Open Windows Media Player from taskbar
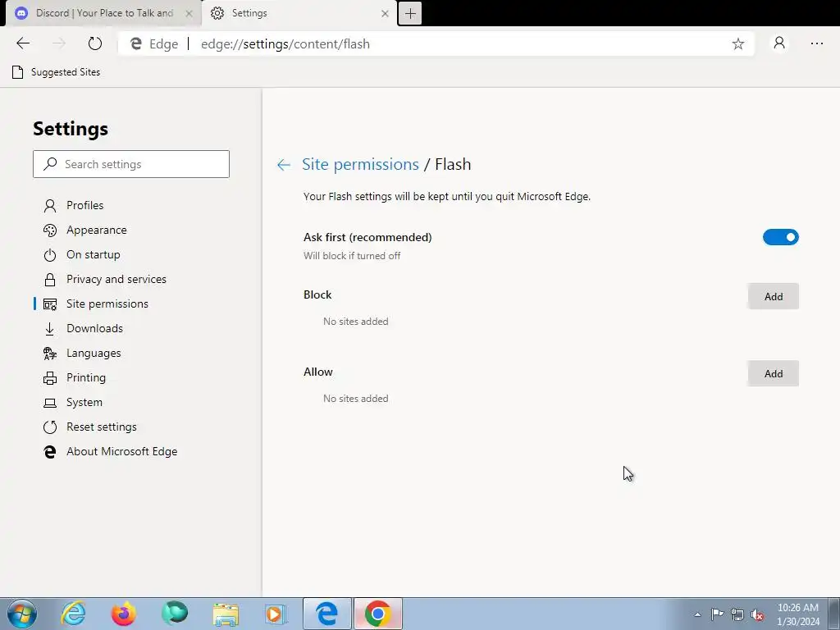Viewport: 840px width, 630px height. click(276, 614)
